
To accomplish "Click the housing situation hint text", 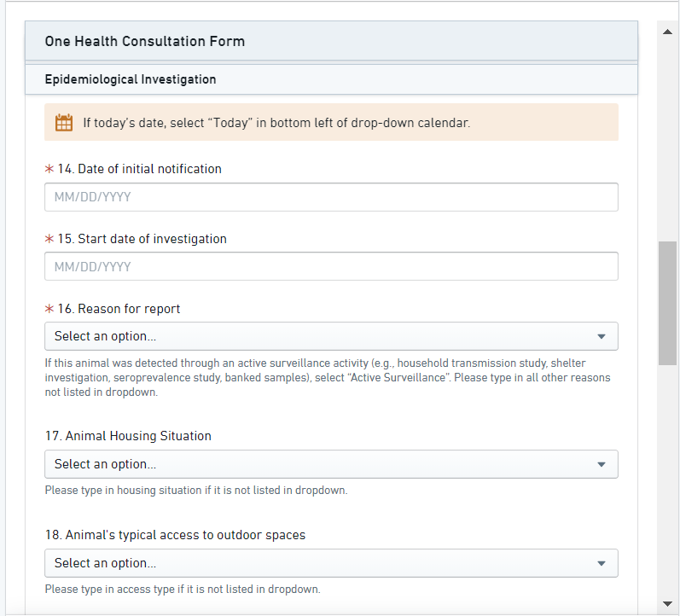I will [x=196, y=491].
